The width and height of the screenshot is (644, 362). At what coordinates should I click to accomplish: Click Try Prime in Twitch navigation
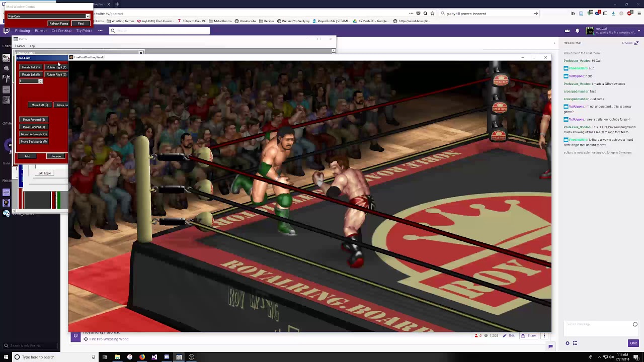[x=84, y=31]
